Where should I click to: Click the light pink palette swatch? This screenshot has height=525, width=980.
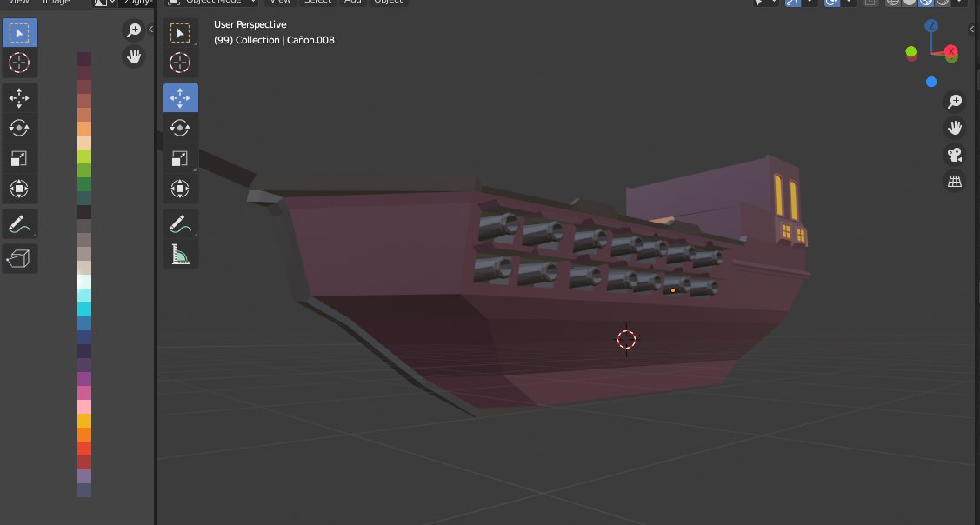tap(84, 407)
